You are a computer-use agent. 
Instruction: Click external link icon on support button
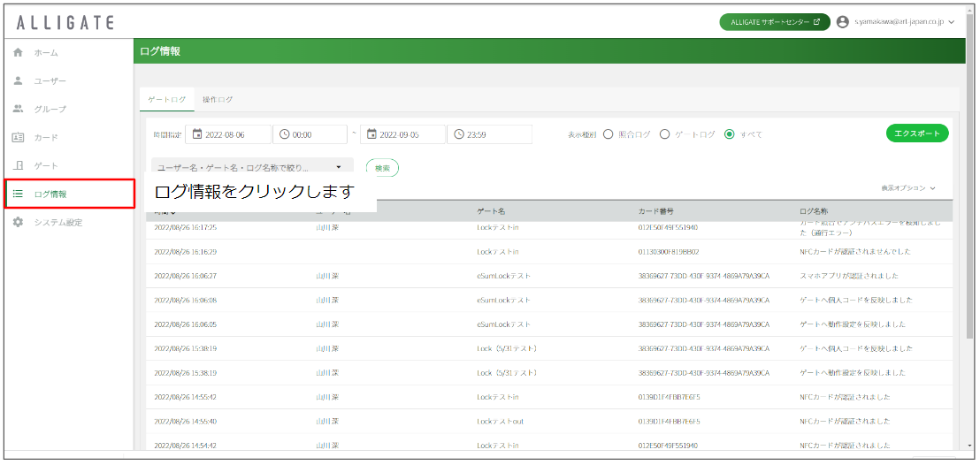click(816, 22)
